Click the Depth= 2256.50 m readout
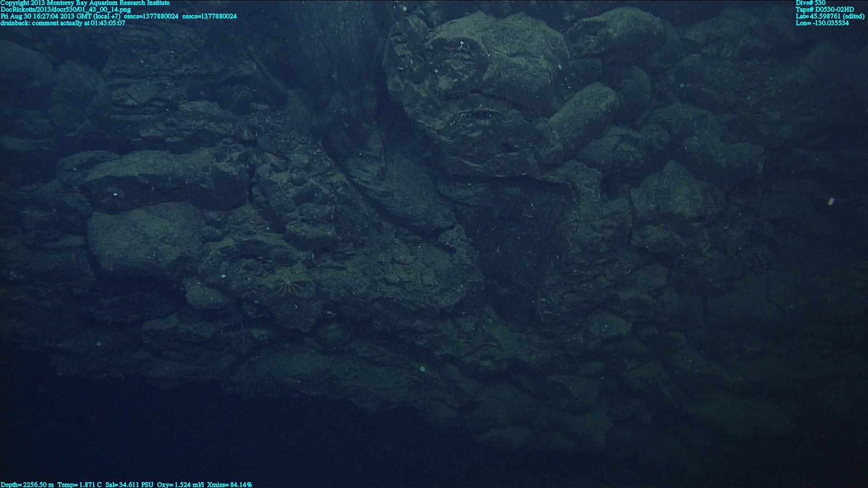 [27, 484]
